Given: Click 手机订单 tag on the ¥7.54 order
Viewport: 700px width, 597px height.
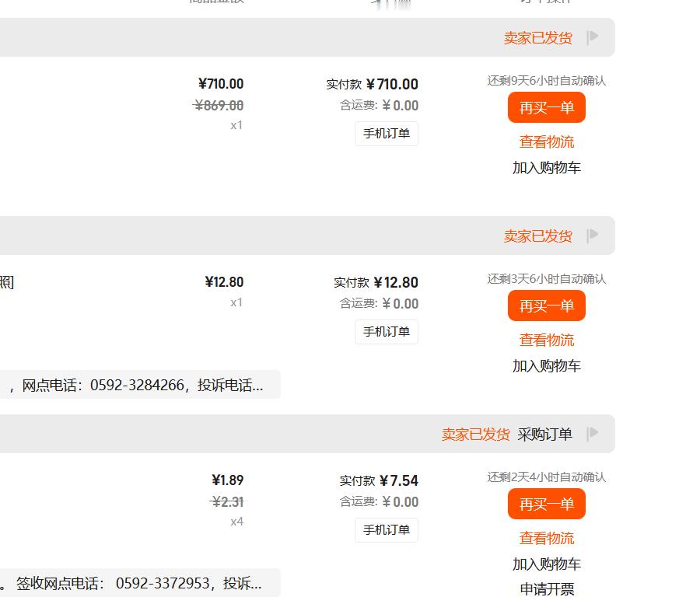Looking at the screenshot, I should pos(387,529).
